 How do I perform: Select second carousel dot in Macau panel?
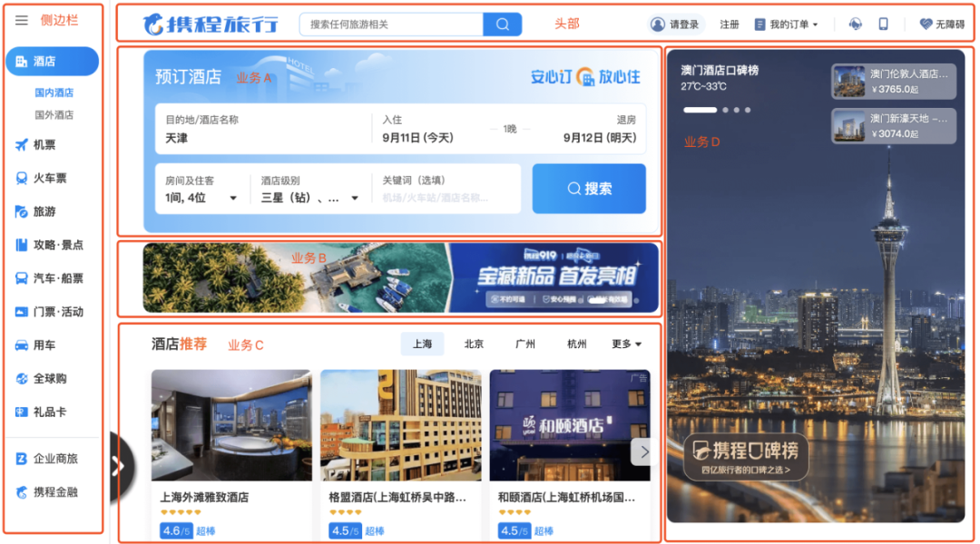coord(725,110)
